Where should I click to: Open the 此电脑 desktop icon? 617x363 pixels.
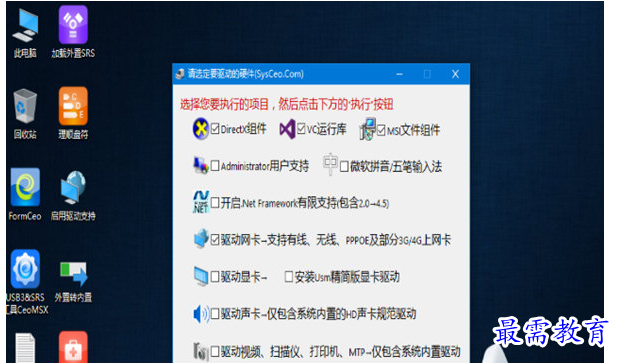pos(25,33)
